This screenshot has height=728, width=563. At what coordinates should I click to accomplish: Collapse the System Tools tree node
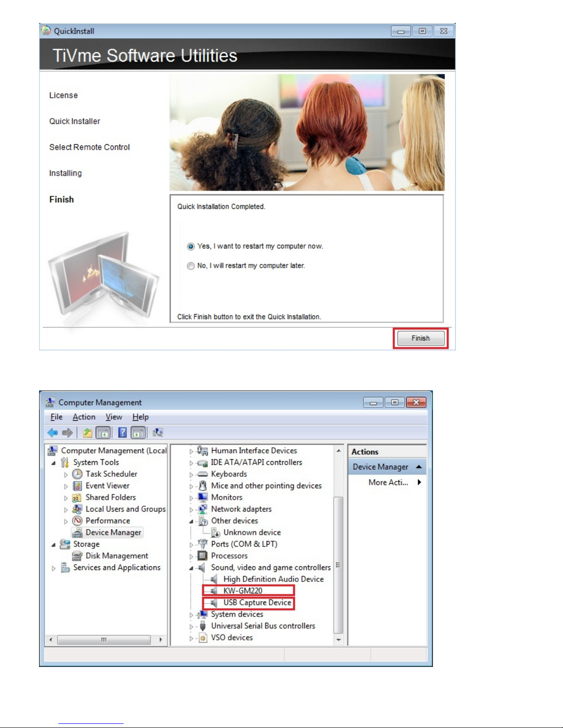[x=54, y=463]
